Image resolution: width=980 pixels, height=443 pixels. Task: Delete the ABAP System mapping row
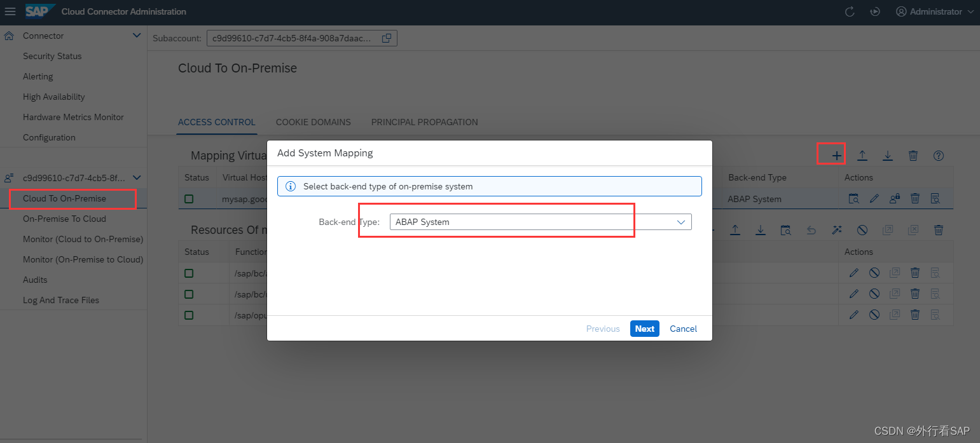[x=915, y=199]
